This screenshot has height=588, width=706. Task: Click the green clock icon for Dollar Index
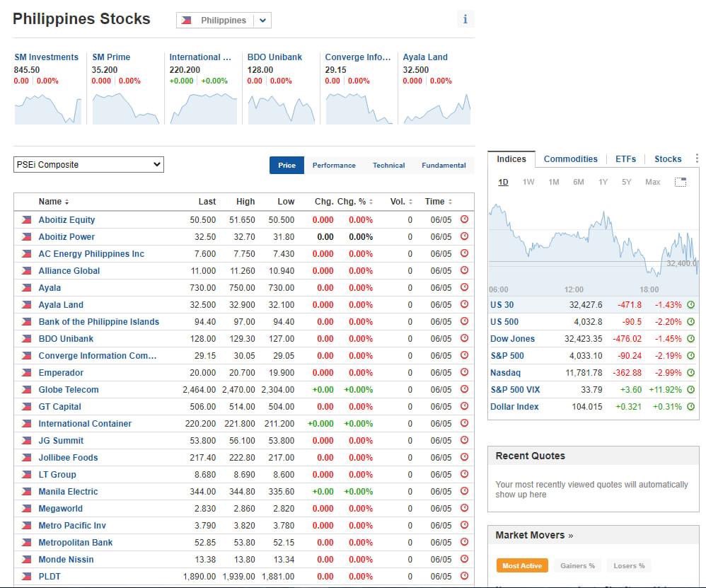tap(690, 407)
